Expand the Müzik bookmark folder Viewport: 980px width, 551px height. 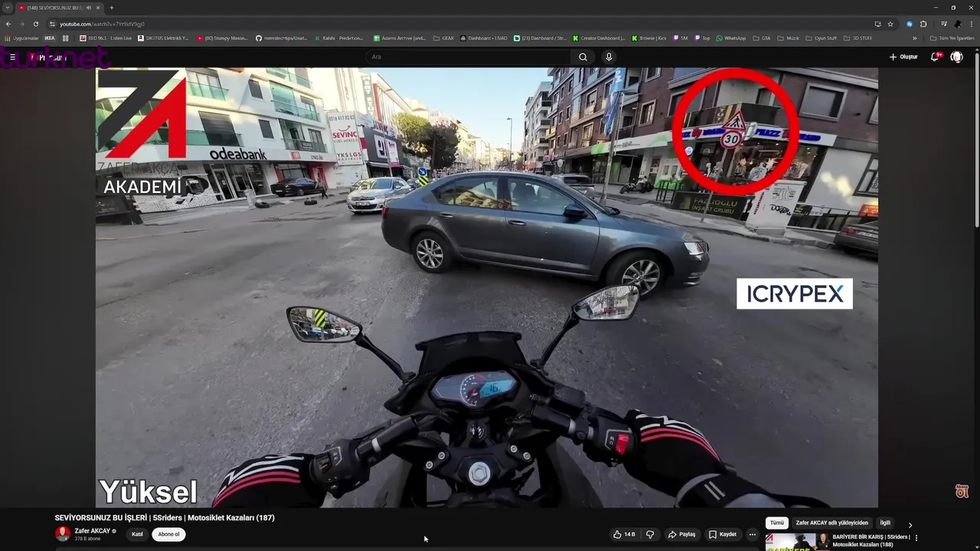[x=788, y=37]
